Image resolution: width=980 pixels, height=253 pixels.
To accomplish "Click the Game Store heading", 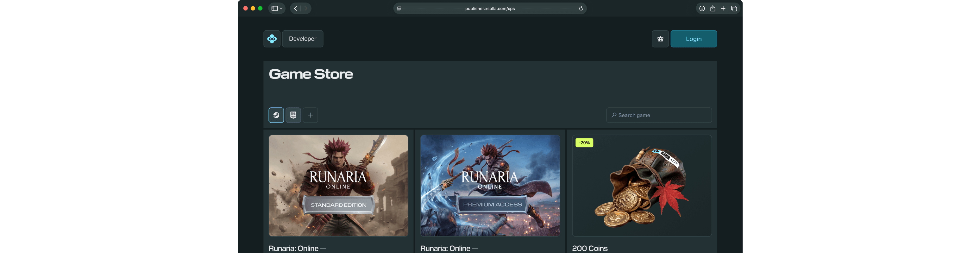I will [x=311, y=74].
